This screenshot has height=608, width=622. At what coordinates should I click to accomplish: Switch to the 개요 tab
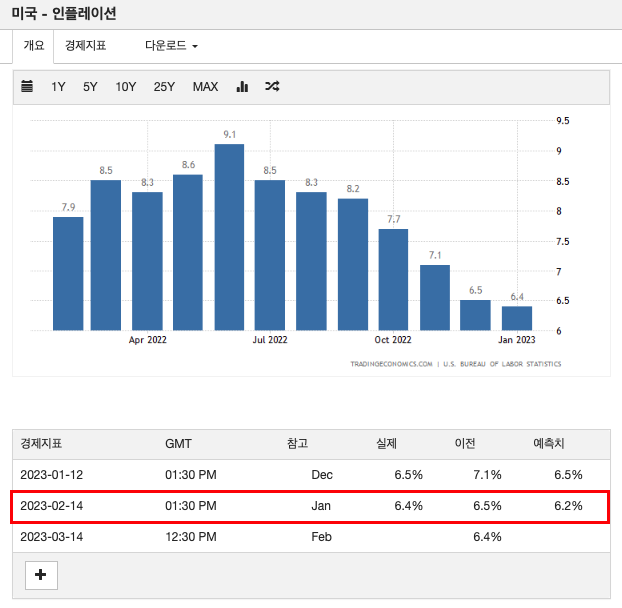pos(34,46)
